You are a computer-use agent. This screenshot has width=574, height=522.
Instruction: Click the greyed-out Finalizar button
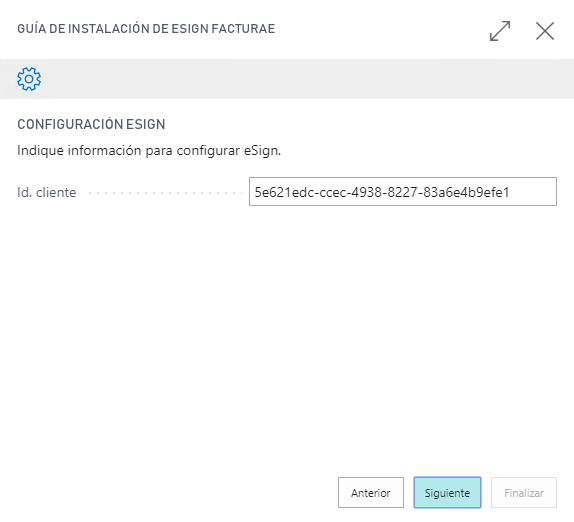[523, 492]
